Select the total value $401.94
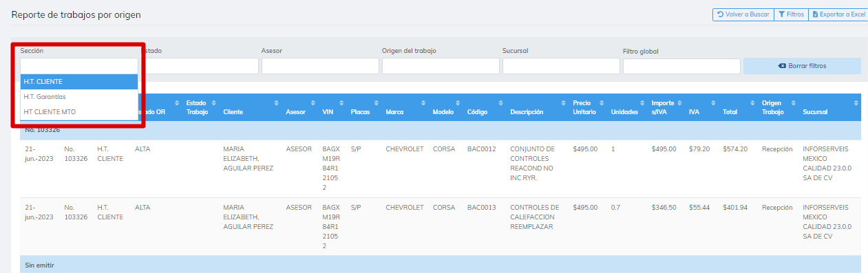This screenshot has height=273, width=868. point(735,207)
